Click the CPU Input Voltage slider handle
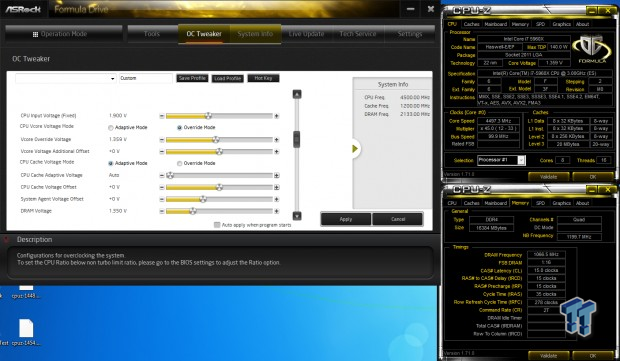The image size is (620, 361). (208, 115)
